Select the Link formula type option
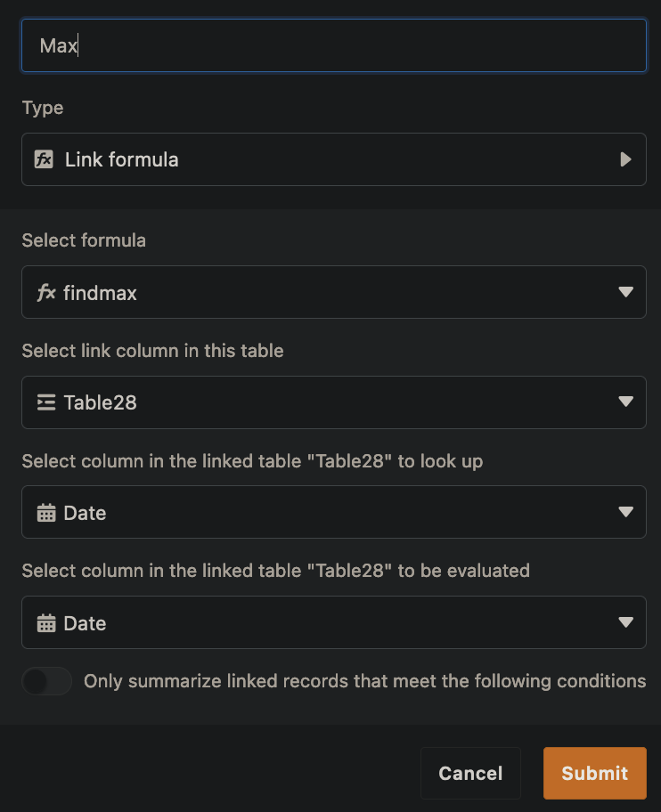Screen dimensions: 661x812 coord(122,159)
